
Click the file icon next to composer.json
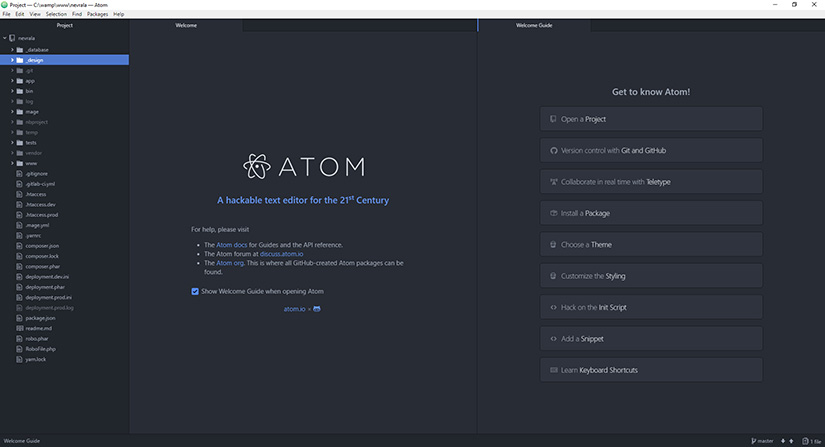tap(19, 246)
